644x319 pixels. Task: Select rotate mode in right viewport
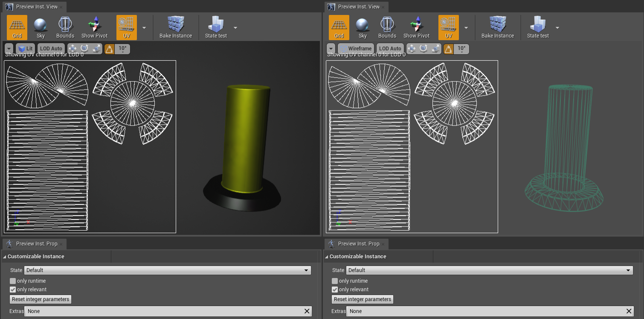click(424, 49)
